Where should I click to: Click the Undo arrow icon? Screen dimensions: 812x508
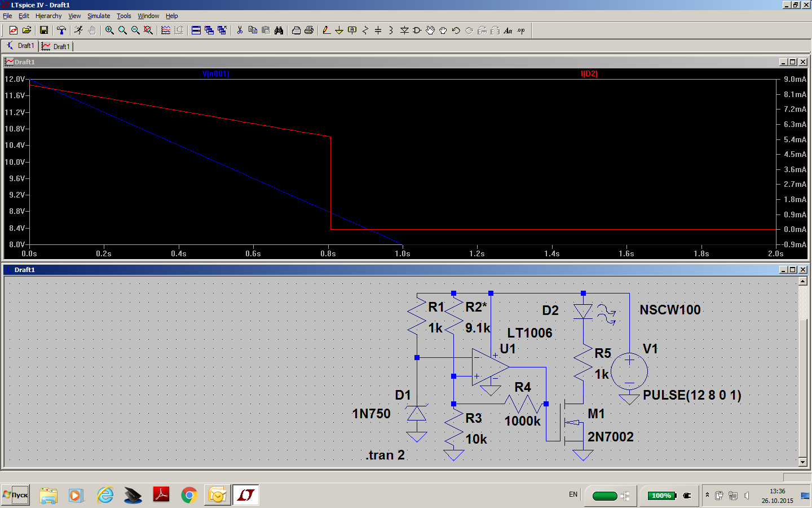456,30
